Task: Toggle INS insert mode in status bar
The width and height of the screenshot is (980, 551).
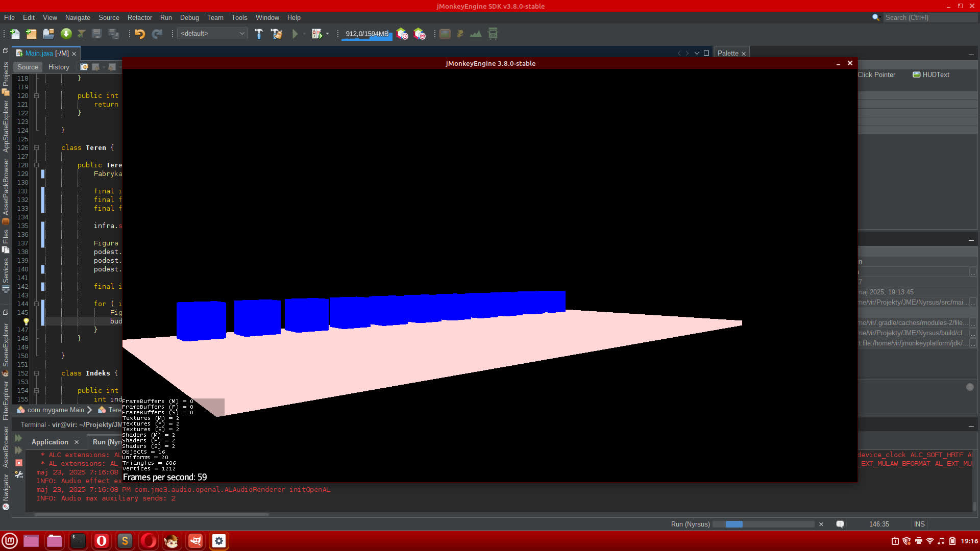Action: pyautogui.click(x=919, y=524)
